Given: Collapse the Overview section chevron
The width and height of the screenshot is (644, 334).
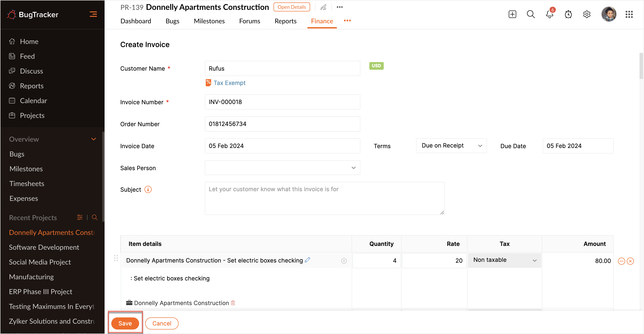Looking at the screenshot, I should pyautogui.click(x=94, y=139).
